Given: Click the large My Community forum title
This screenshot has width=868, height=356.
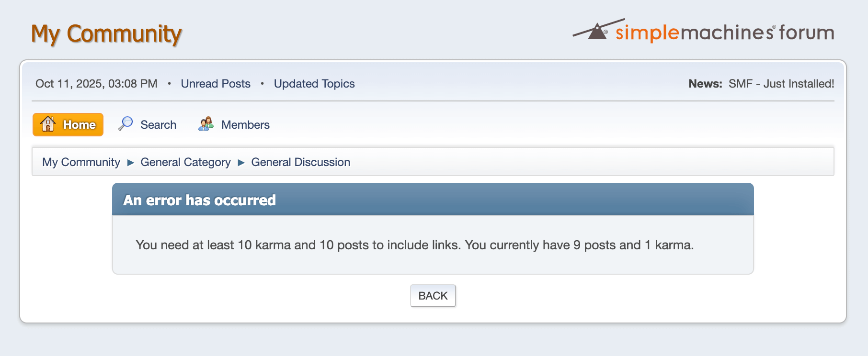Looking at the screenshot, I should (106, 34).
